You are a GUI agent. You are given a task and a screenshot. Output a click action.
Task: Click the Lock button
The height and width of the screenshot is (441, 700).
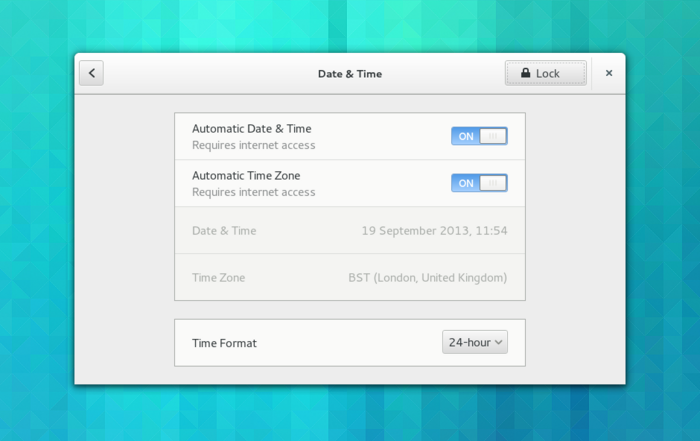coord(546,73)
